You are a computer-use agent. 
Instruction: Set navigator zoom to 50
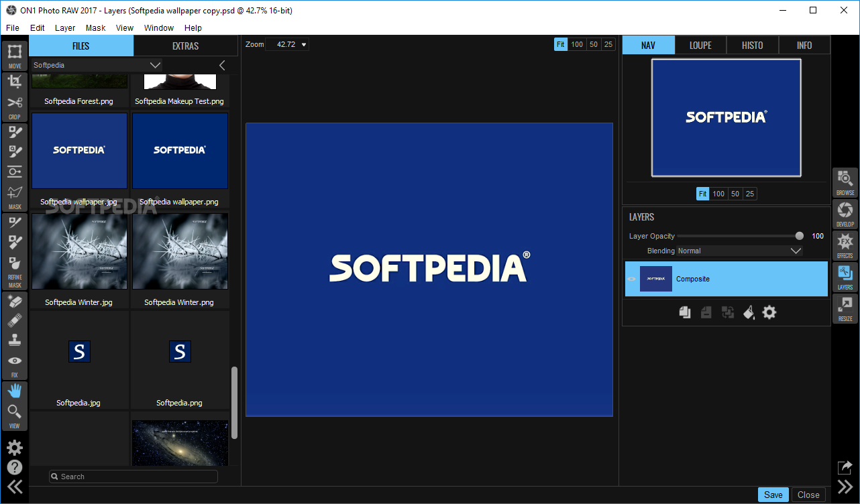[x=735, y=194]
